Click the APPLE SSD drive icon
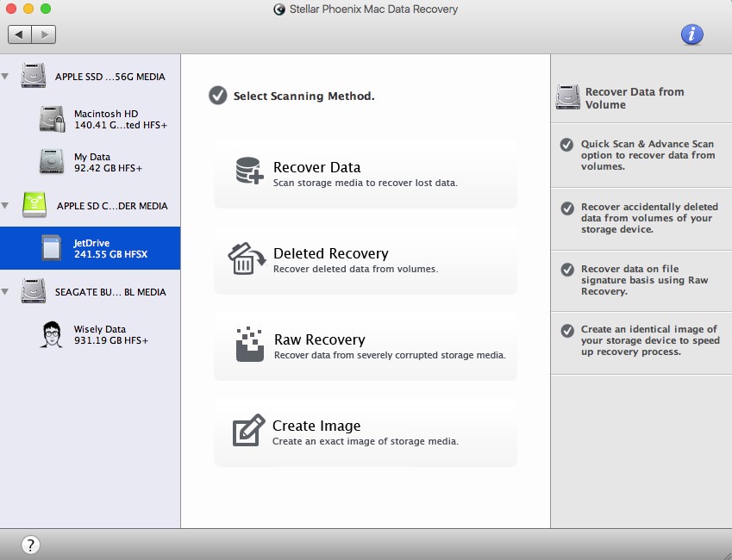The image size is (732, 560). click(34, 76)
